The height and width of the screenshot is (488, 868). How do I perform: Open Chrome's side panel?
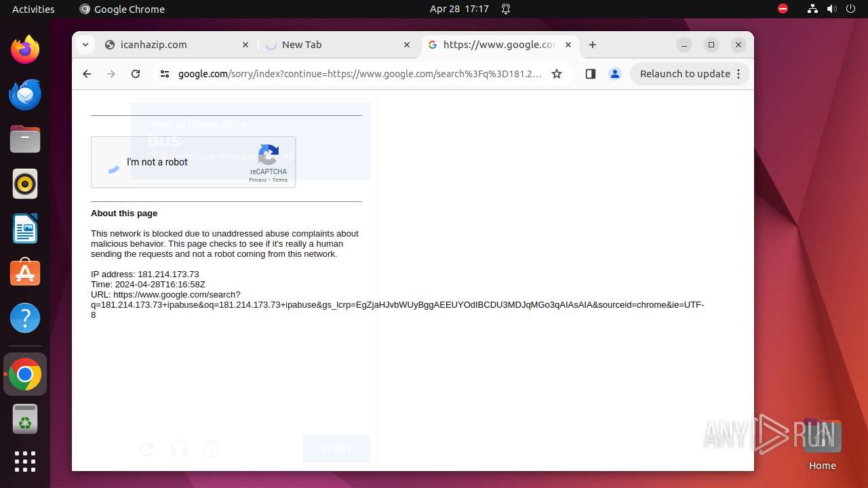[590, 74]
